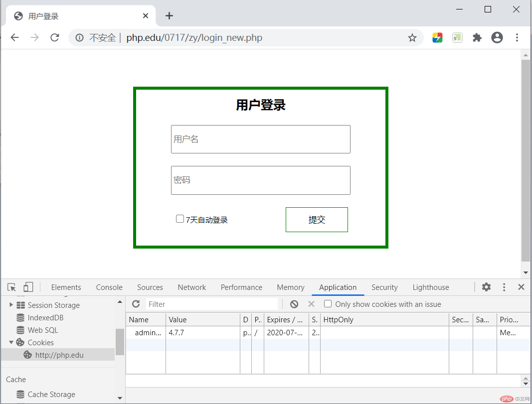Switch to the Security tab

click(x=384, y=287)
